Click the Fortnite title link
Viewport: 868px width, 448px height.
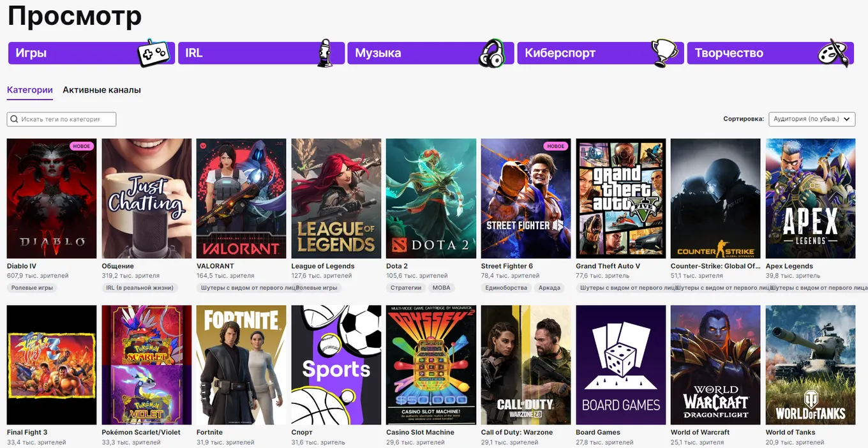click(x=210, y=433)
